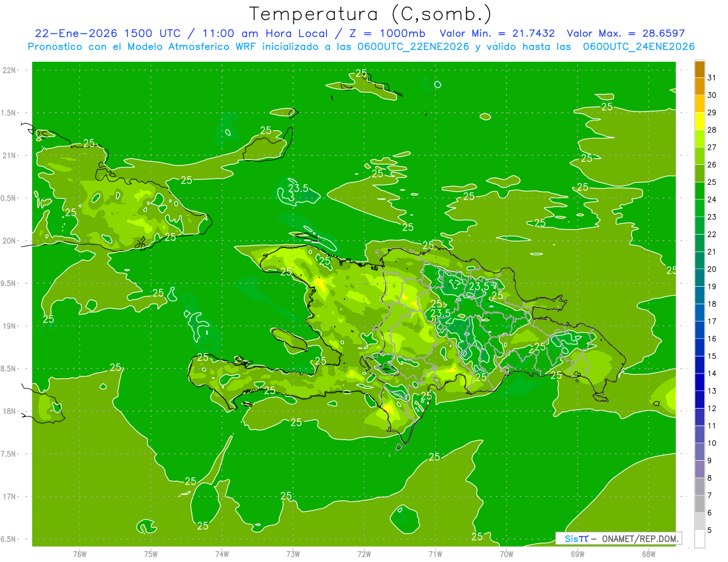
Task: Click the color scale label "31"
Action: click(712, 78)
